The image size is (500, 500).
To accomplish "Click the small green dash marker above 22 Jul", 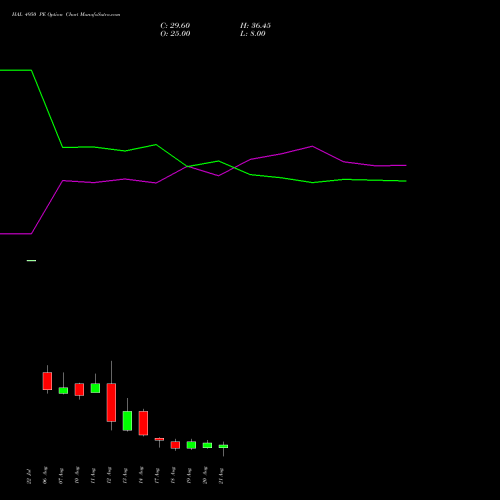I will tap(31, 260).
